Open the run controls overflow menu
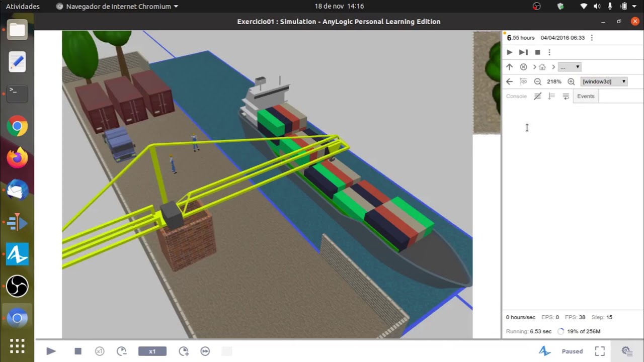This screenshot has width=644, height=362. 549,52
